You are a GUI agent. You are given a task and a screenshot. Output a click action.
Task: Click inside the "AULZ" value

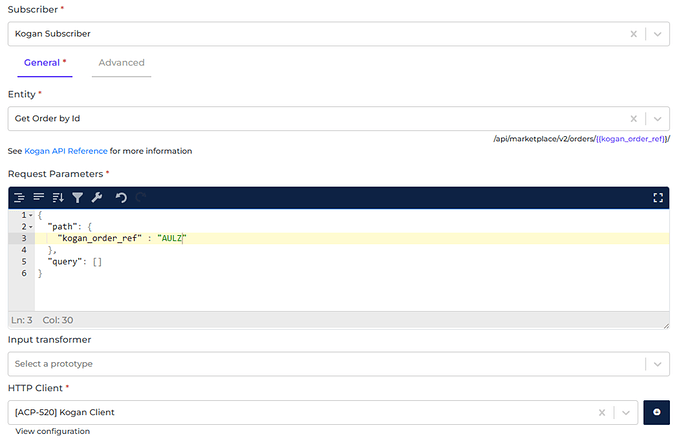coord(172,238)
